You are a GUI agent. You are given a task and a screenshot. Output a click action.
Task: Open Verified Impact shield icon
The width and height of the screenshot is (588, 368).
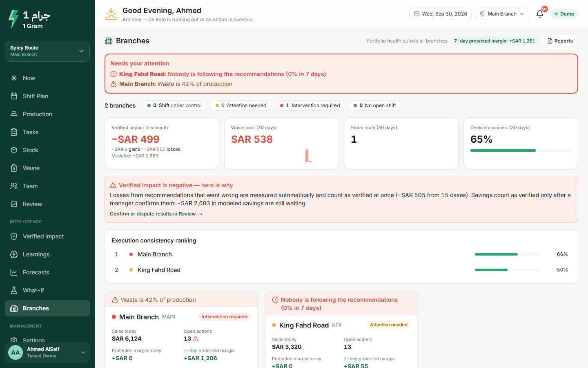pos(14,236)
